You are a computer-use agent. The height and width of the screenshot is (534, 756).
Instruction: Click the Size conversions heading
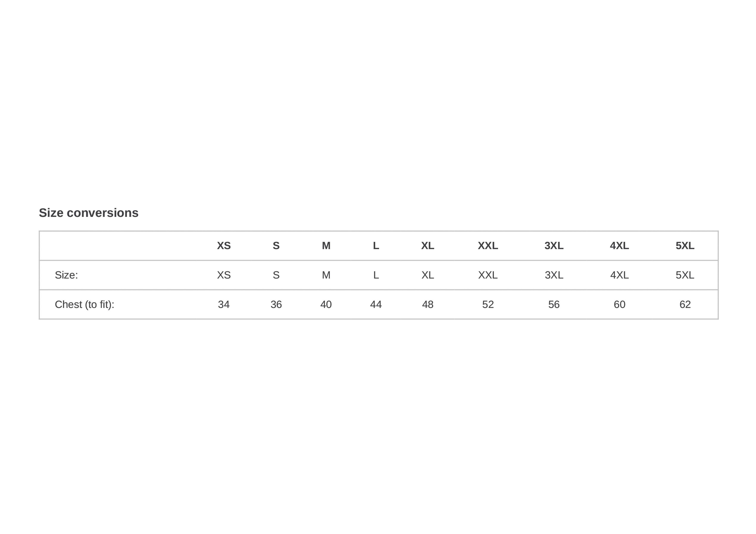tap(89, 213)
